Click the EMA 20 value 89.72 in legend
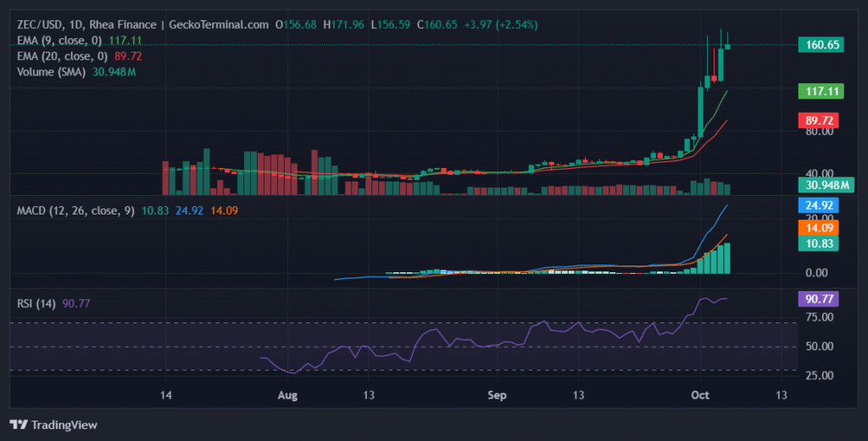Image resolution: width=868 pixels, height=441 pixels. pyautogui.click(x=128, y=56)
